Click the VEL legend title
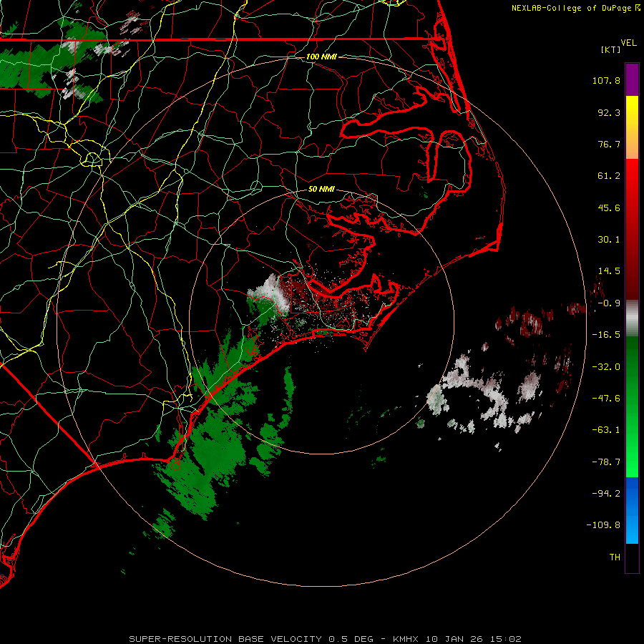 (x=628, y=43)
